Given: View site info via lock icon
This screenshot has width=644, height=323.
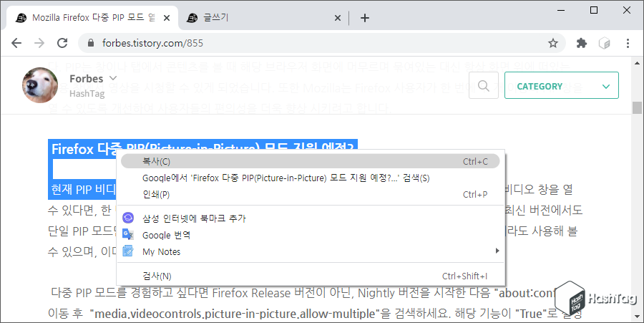Looking at the screenshot, I should tap(91, 43).
